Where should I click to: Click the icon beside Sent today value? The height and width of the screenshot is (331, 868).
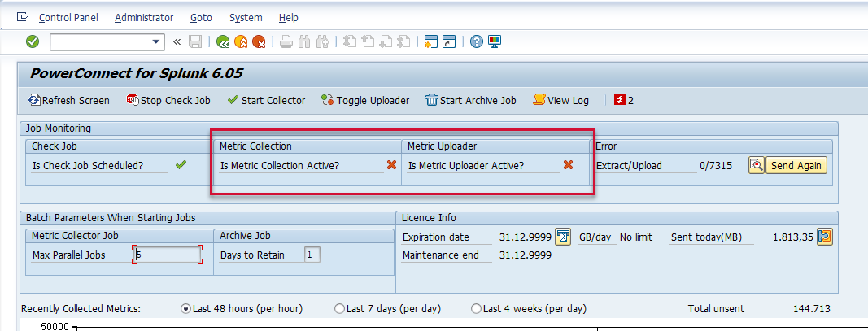(825, 237)
